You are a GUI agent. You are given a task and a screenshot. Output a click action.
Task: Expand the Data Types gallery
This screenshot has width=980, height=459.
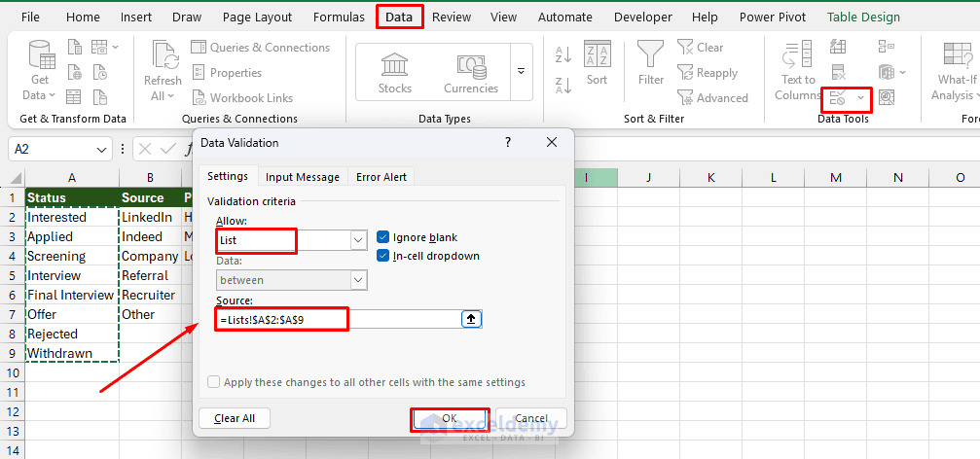[521, 72]
